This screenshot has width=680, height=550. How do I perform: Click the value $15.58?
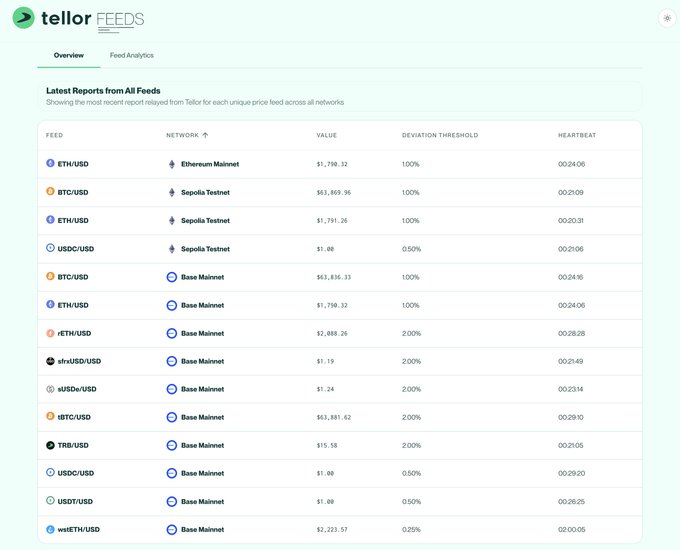[327, 445]
